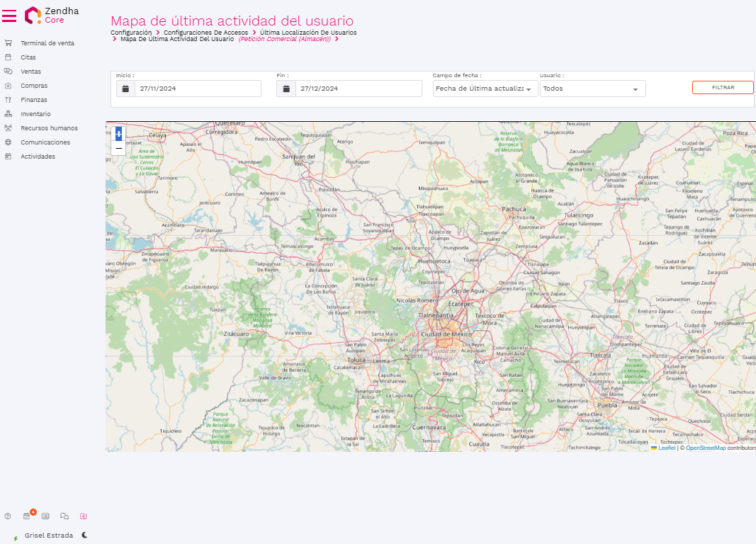Open Terminal de venta menu
This screenshot has width=756, height=544.
tap(47, 43)
